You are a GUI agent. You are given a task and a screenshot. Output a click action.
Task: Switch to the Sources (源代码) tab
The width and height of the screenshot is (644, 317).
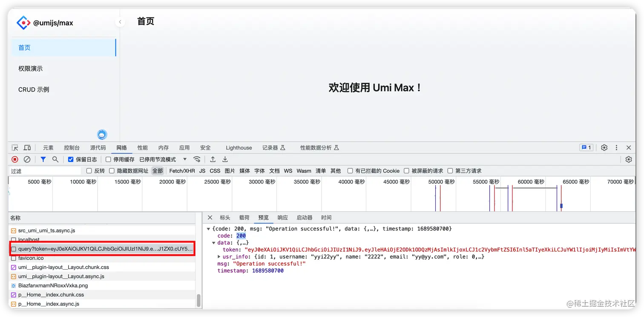pyautogui.click(x=98, y=148)
